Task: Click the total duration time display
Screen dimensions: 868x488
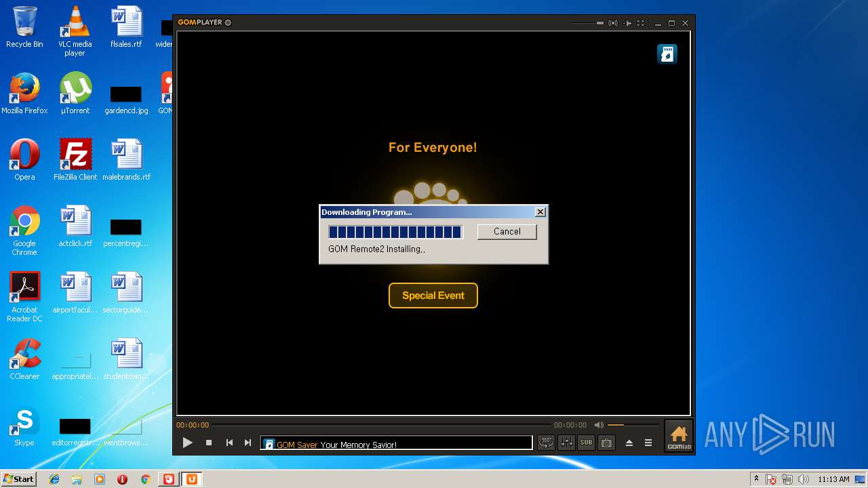Action: (x=570, y=425)
